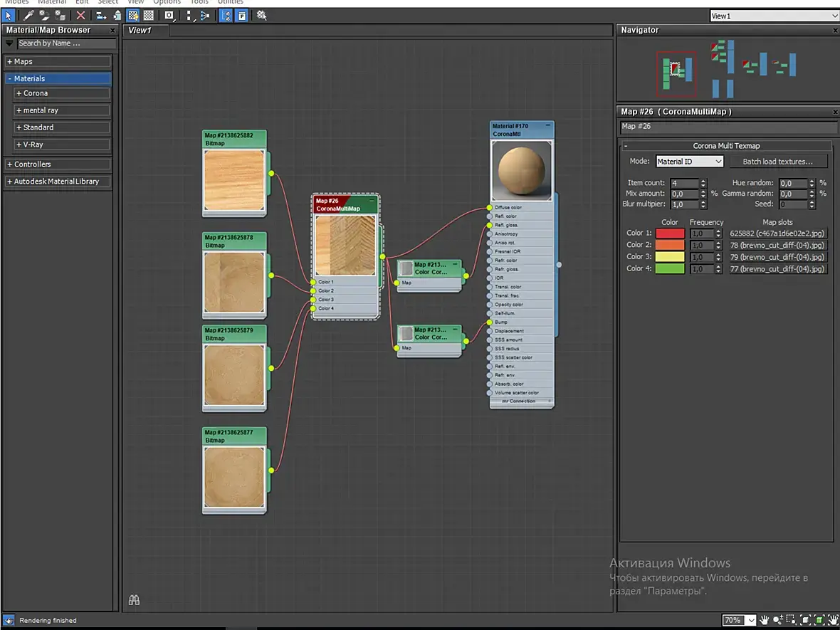Activate the Zoom tool in status bar
The height and width of the screenshot is (630, 840).
[779, 620]
